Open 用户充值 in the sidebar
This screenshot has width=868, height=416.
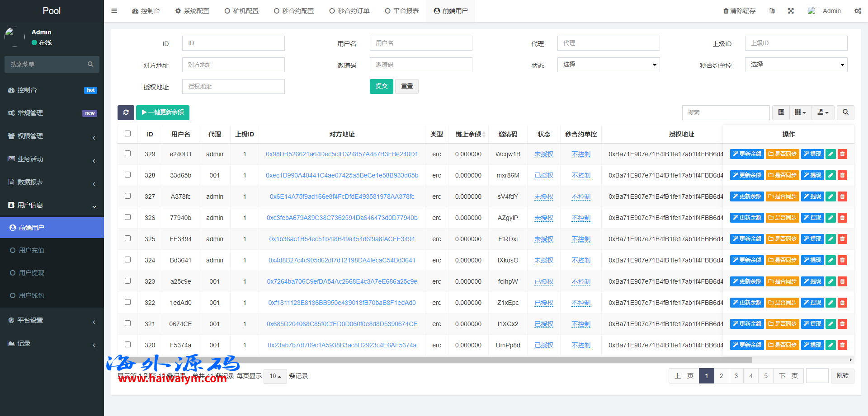pos(32,250)
